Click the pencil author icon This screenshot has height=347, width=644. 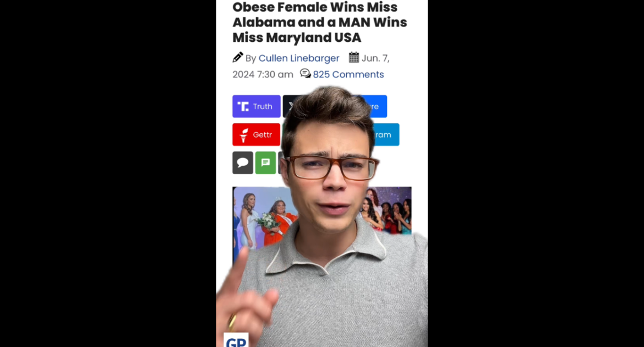[238, 57]
